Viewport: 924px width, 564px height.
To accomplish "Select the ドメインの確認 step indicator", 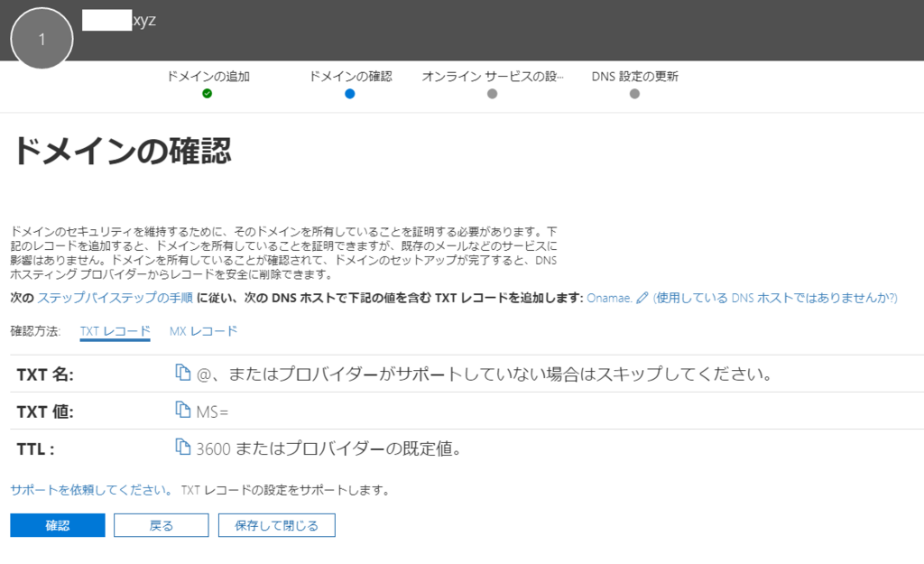I will coord(351,77).
